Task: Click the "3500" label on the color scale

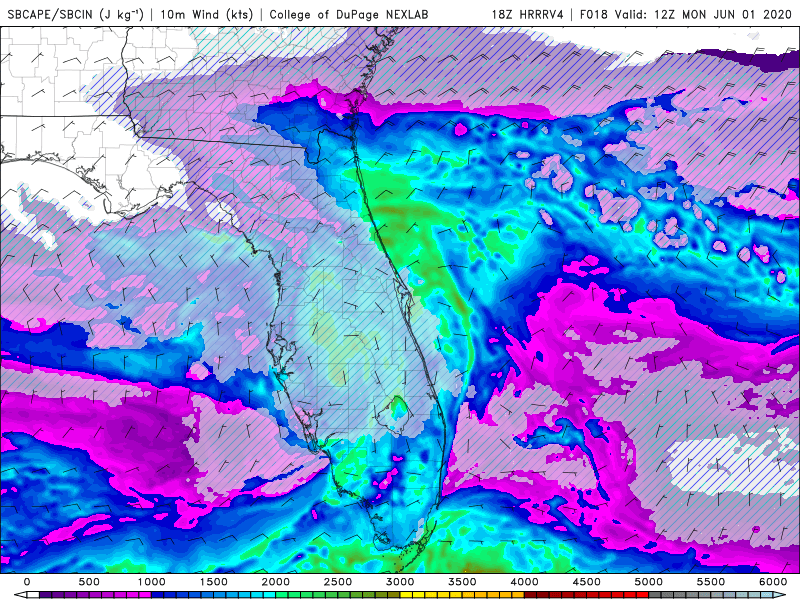Action: pos(462,582)
